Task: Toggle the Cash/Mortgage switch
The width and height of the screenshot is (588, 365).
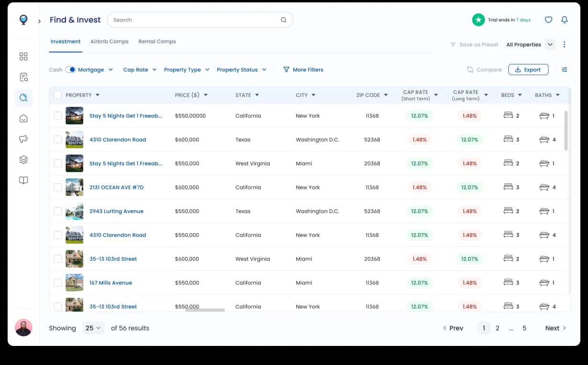Action: [70, 70]
